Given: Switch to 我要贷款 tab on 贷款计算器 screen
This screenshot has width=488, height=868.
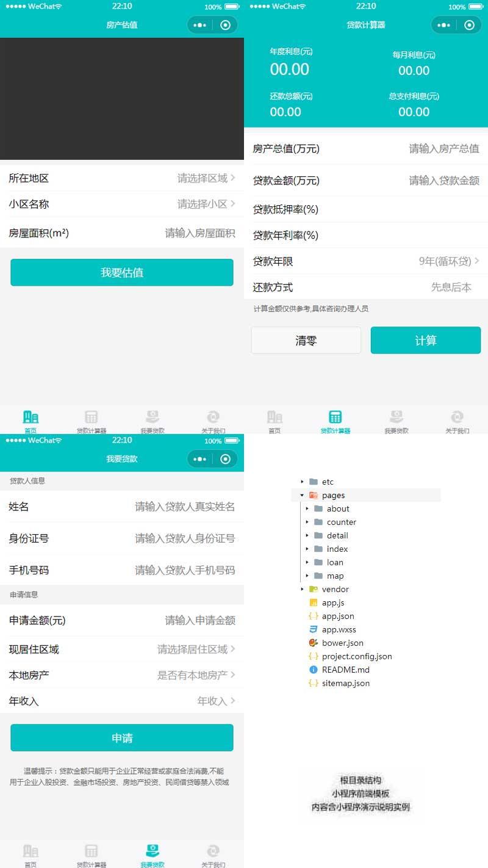Looking at the screenshot, I should click(x=396, y=420).
